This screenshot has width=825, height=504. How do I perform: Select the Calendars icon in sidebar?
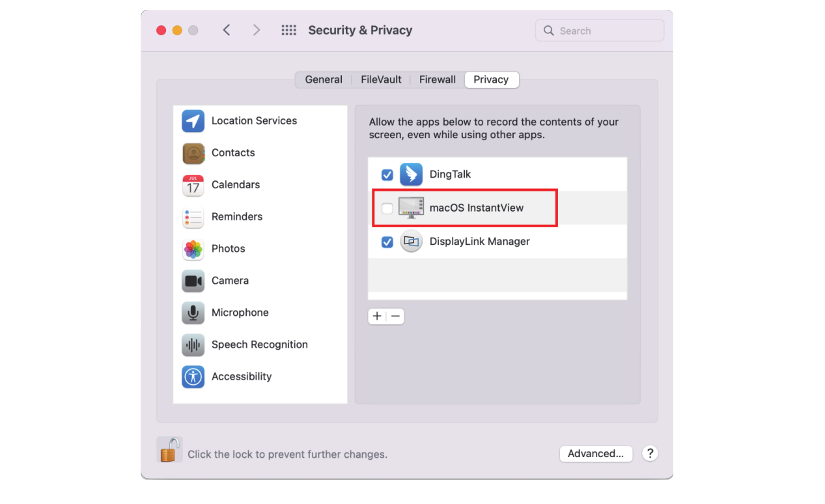pos(193,185)
